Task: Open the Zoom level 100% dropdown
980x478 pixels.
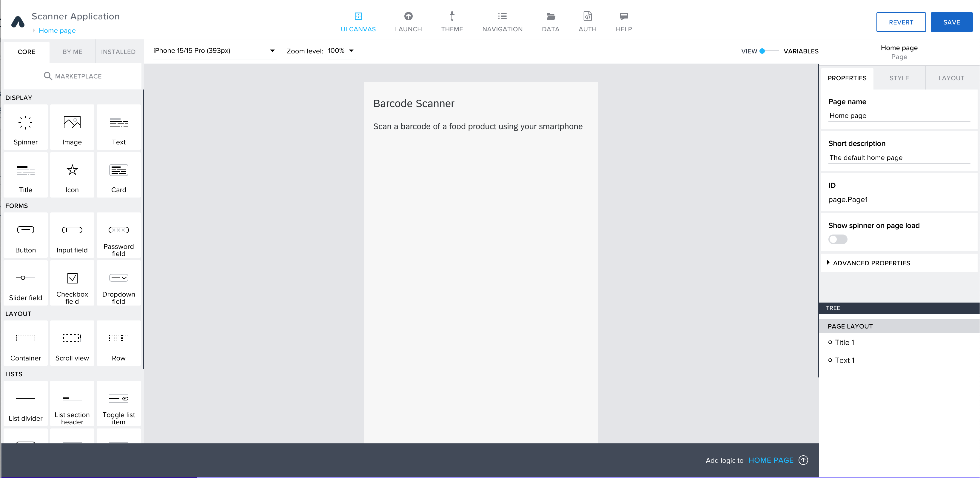Action: point(341,51)
